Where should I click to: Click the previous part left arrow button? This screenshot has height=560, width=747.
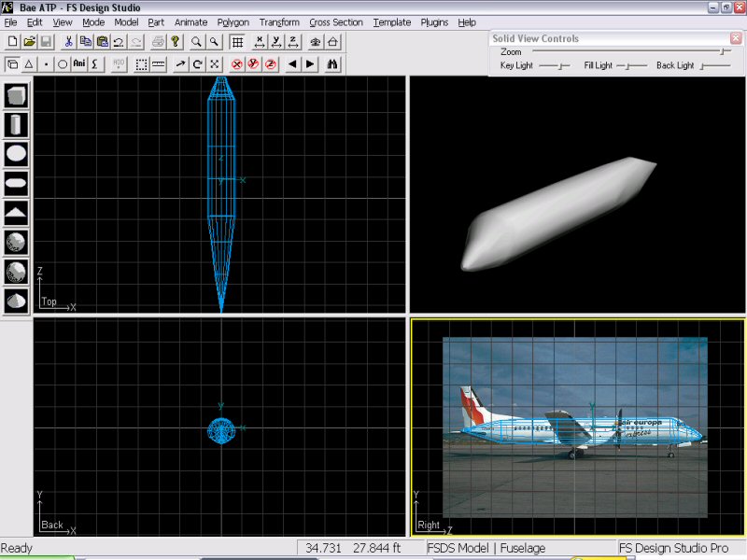[292, 64]
